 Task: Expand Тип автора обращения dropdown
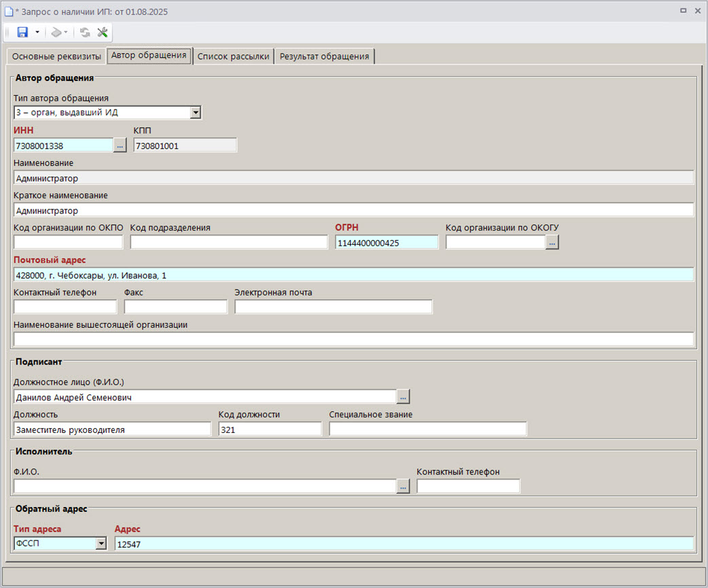point(196,112)
